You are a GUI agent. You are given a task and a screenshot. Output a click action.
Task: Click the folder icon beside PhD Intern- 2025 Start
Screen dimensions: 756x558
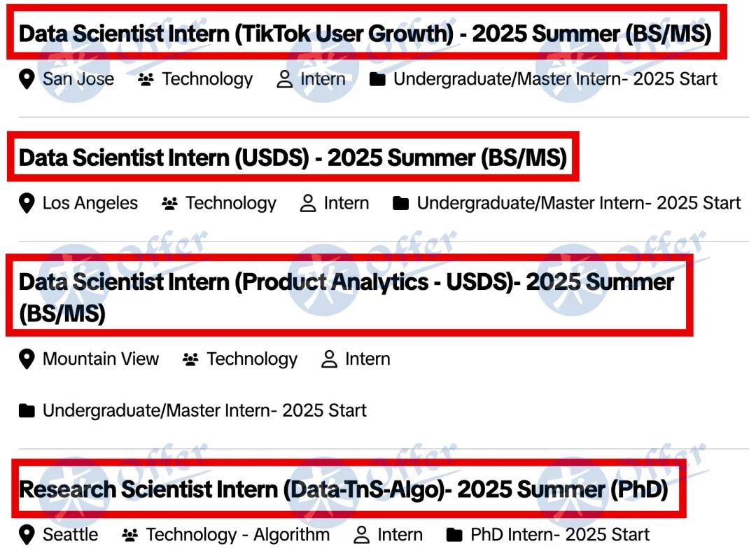click(x=454, y=535)
